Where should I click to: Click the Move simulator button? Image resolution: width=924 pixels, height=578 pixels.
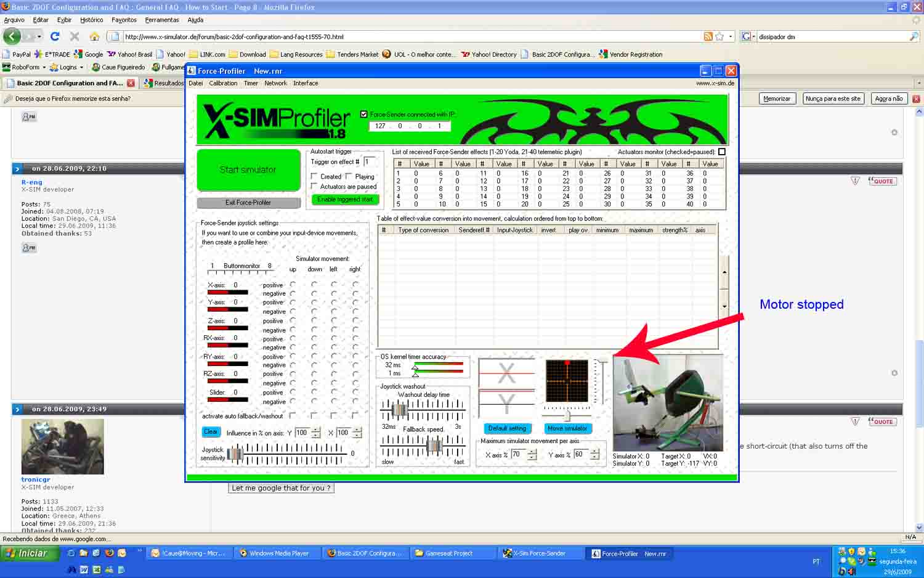[567, 428]
